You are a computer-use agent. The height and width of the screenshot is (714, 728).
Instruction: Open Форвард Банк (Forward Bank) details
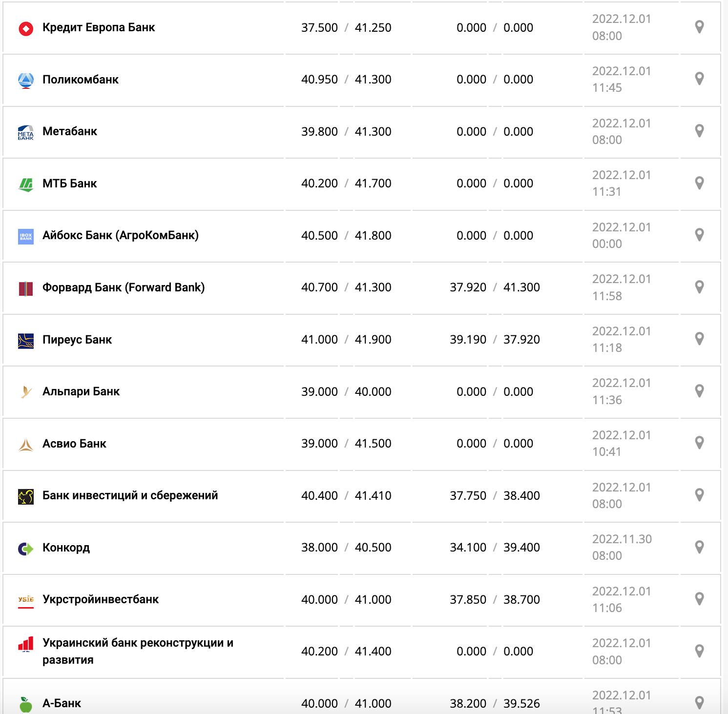(124, 287)
